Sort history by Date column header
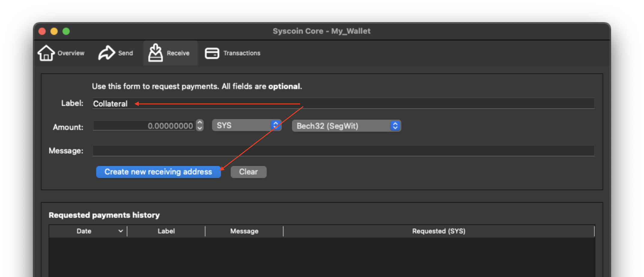Viewport: 644px width, 277px height. pyautogui.click(x=88, y=231)
